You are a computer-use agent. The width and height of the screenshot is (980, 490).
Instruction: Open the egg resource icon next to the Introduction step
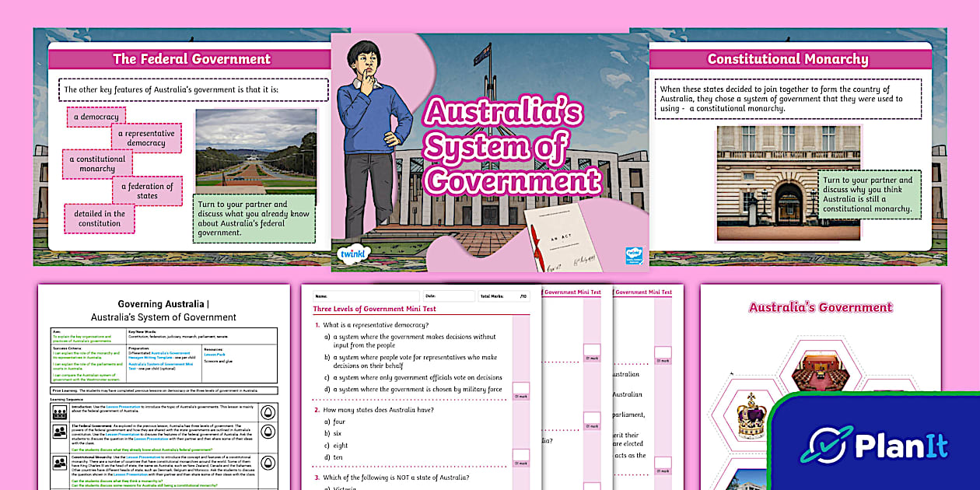pos(268,412)
